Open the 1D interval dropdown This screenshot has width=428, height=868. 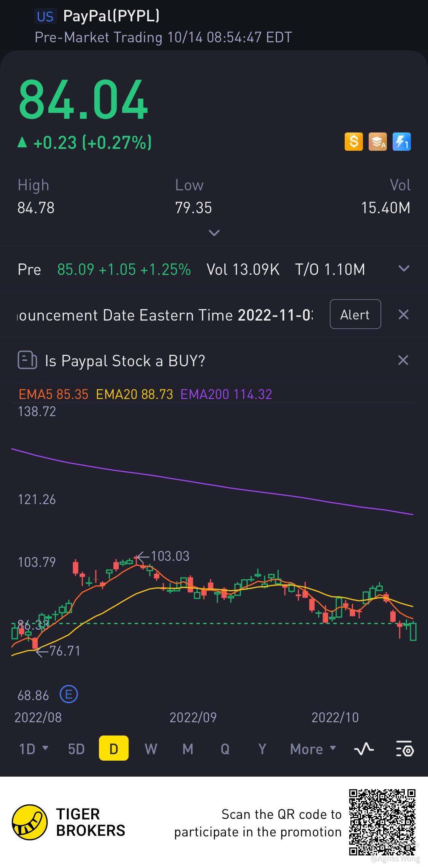[x=34, y=749]
